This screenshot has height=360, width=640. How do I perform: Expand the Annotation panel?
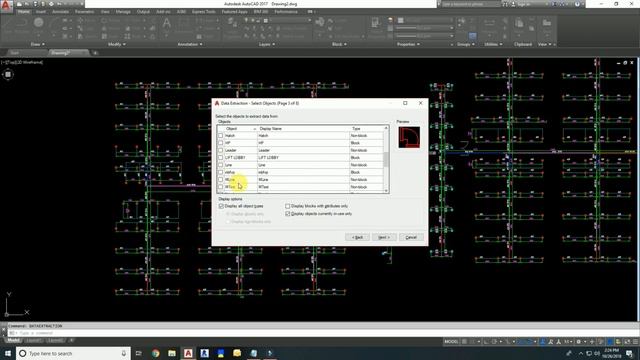point(190,44)
